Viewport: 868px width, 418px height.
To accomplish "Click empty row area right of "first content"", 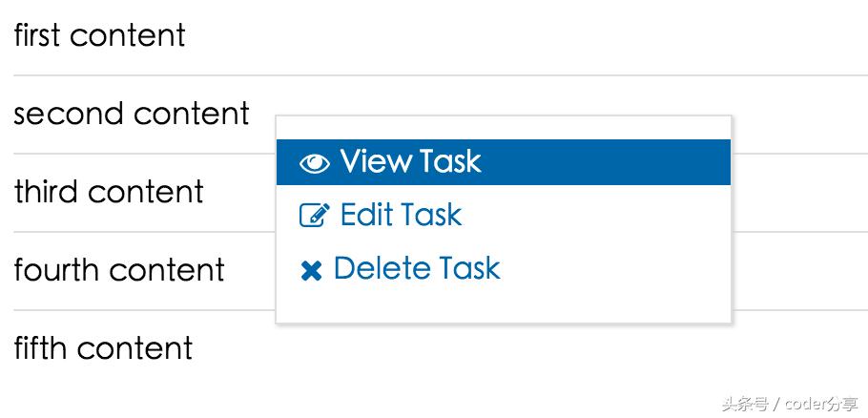I will (x=525, y=35).
